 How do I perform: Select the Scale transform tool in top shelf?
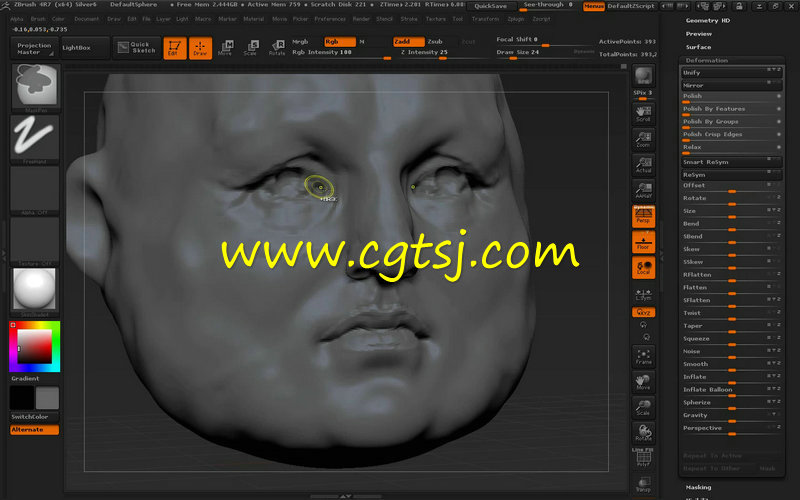[x=251, y=48]
